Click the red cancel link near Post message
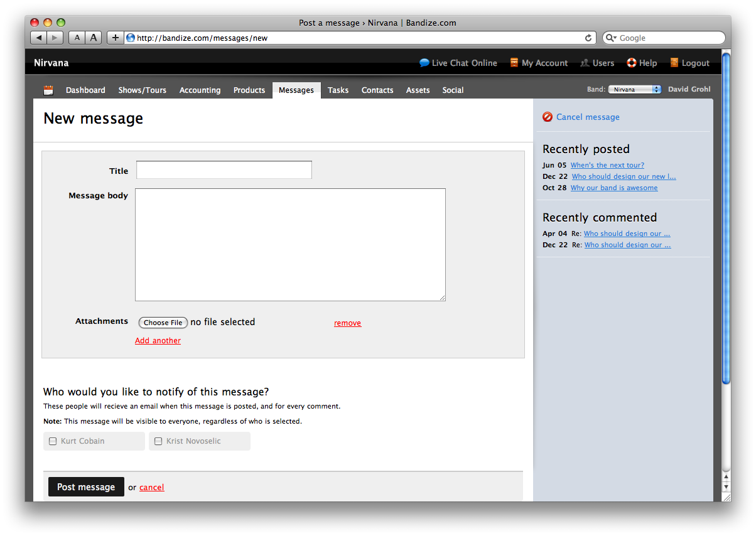Image resolution: width=756 pixels, height=536 pixels. coord(152,488)
